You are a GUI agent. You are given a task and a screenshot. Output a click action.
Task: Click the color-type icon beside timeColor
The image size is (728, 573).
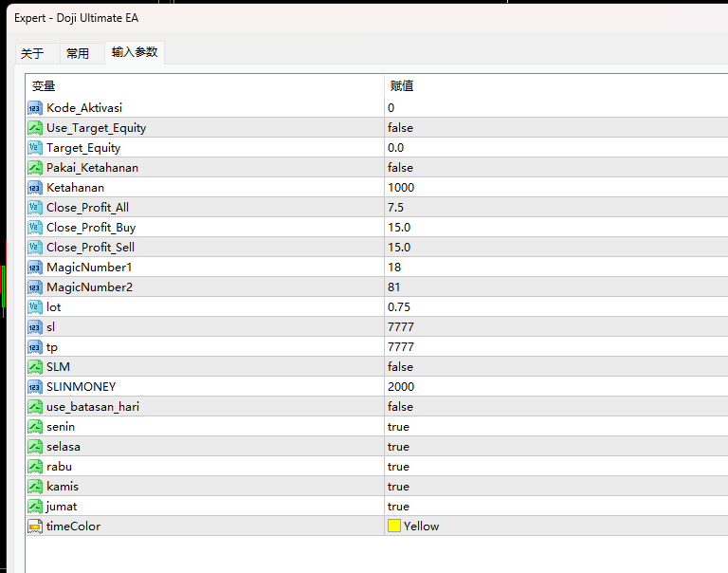pos(35,527)
